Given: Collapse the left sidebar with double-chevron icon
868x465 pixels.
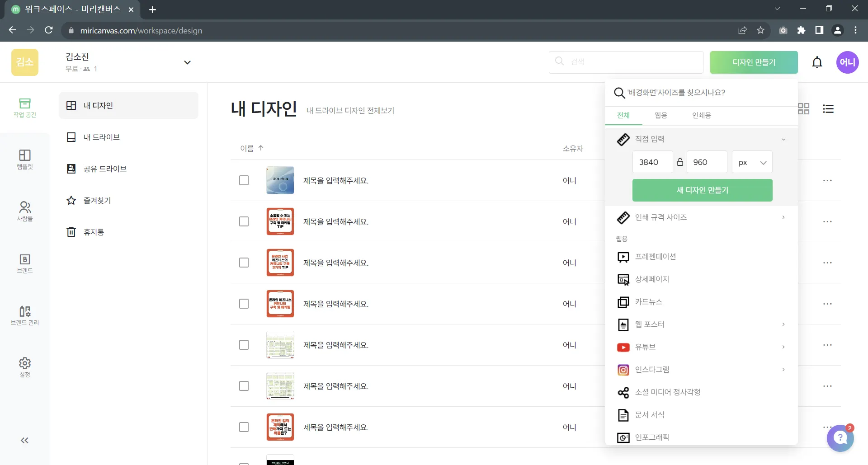Looking at the screenshot, I should click(x=24, y=441).
